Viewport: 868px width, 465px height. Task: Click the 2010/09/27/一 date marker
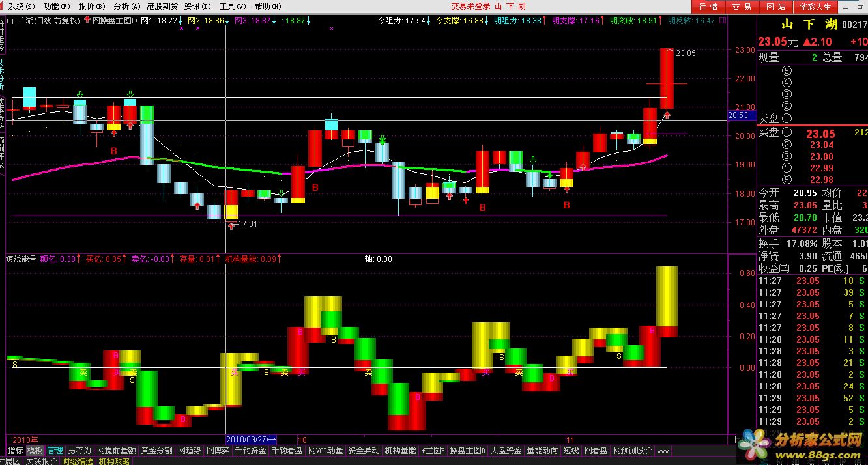(252, 440)
